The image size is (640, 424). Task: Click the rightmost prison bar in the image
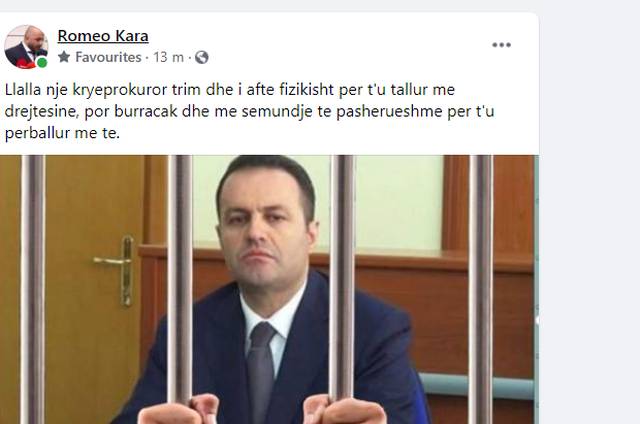[x=480, y=289]
